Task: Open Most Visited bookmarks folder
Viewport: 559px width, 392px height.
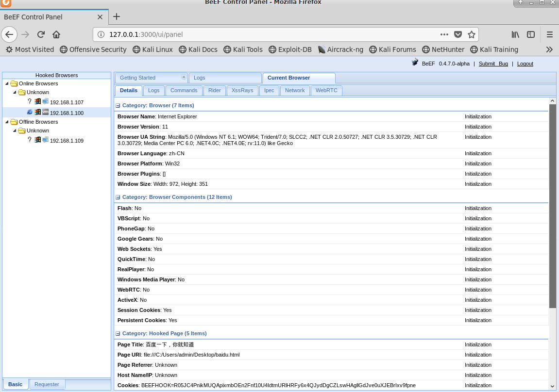Action: tap(30, 49)
